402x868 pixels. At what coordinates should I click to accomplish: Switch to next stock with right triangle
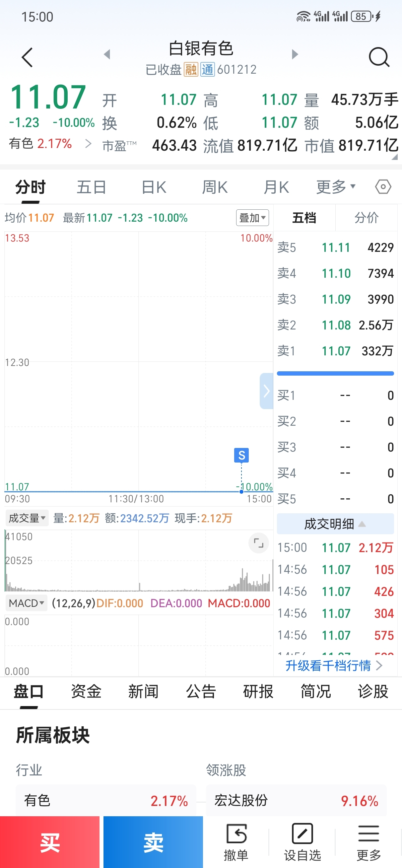pyautogui.click(x=295, y=54)
